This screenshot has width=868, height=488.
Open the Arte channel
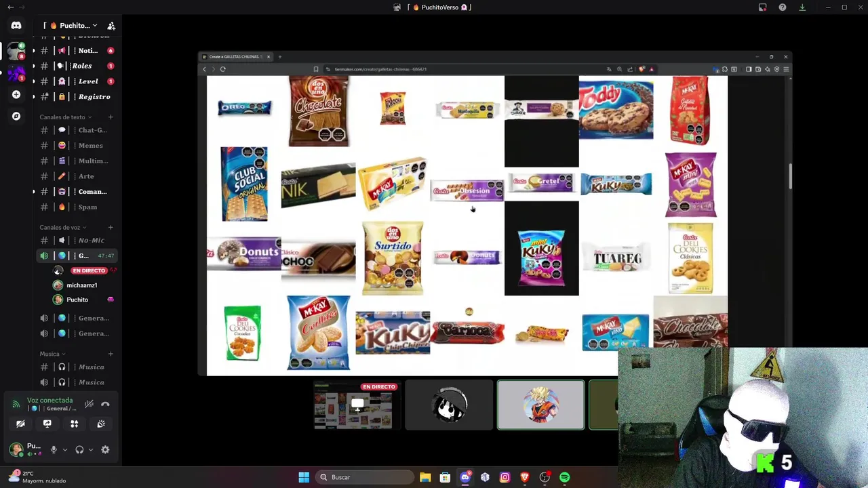[76, 176]
